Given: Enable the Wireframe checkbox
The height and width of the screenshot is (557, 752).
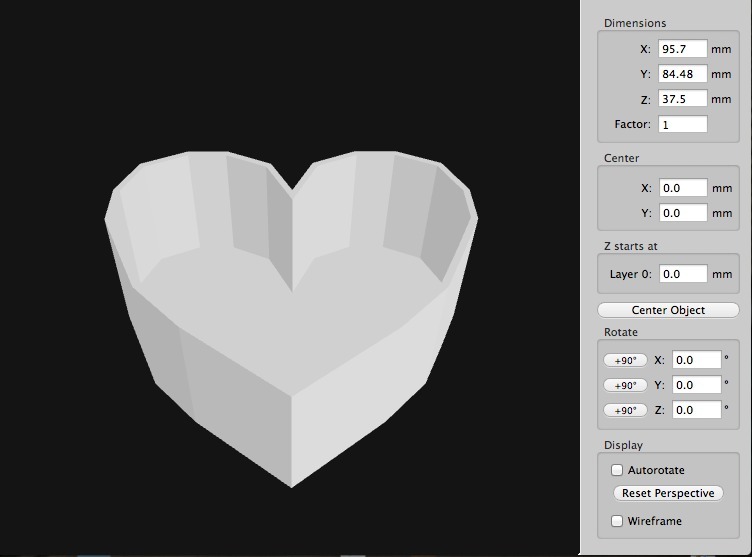Looking at the screenshot, I should click(x=617, y=521).
